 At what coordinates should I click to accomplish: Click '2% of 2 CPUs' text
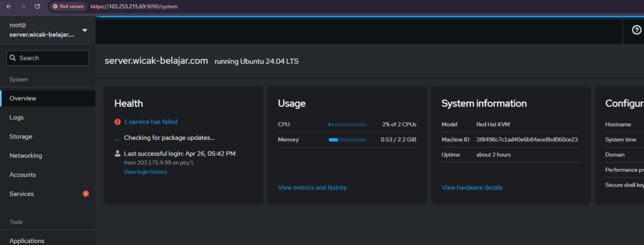(x=399, y=124)
